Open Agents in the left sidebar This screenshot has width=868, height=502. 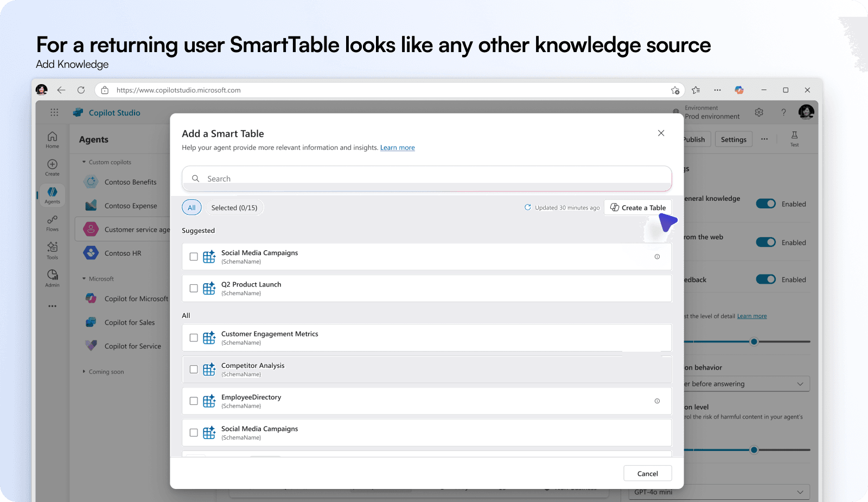tap(52, 195)
